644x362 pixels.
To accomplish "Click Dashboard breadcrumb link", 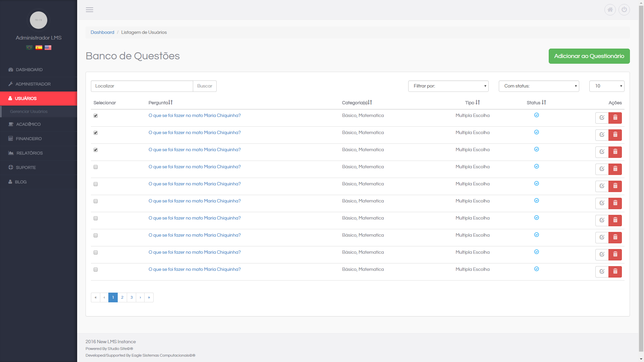I will pyautogui.click(x=102, y=33).
